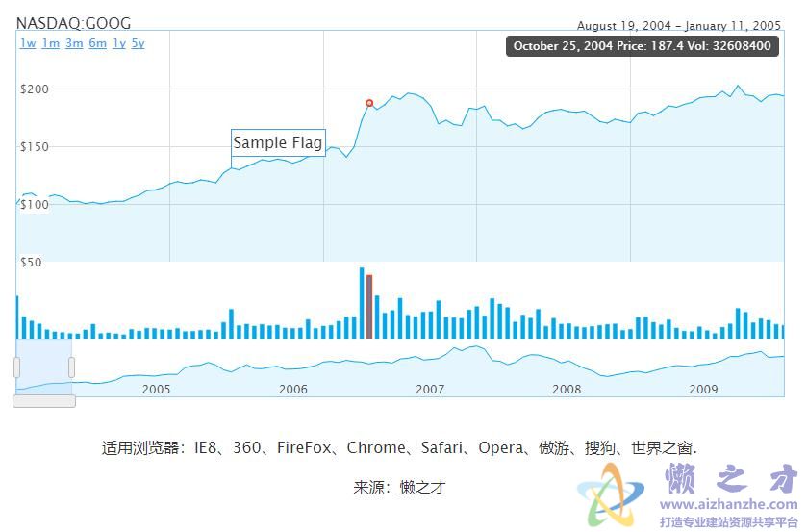This screenshot has height=532, width=807.
Task: Grab the right navigator range handle
Action: tap(71, 367)
